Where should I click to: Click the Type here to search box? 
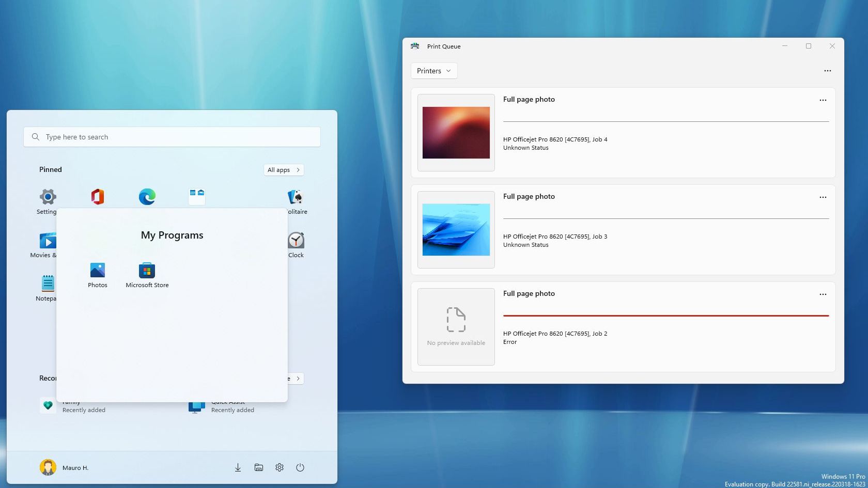[172, 137]
